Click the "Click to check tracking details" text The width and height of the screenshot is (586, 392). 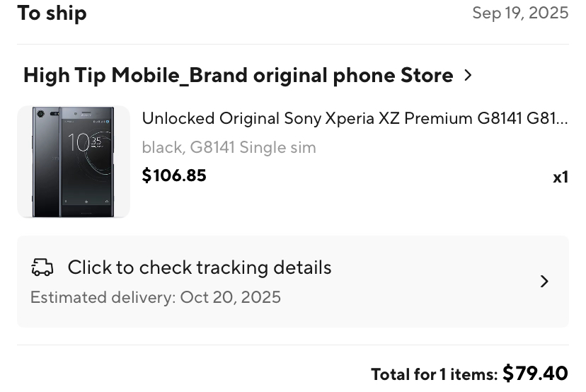click(199, 267)
